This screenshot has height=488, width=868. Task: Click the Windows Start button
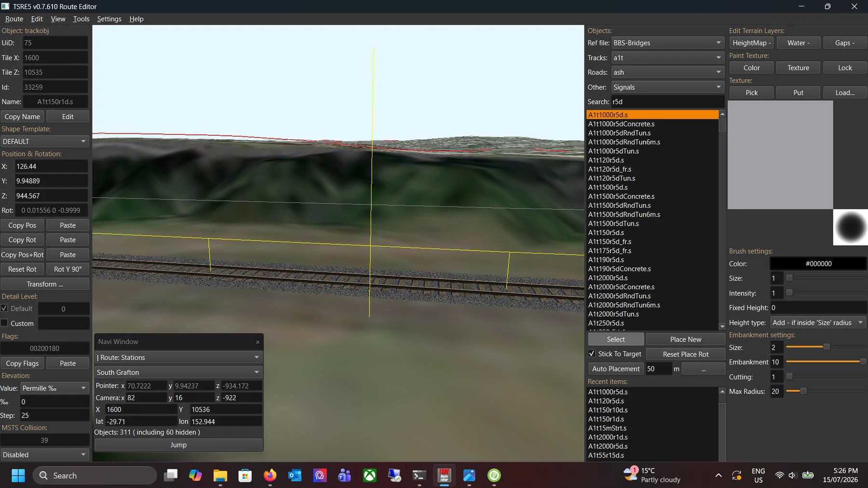[18, 475]
